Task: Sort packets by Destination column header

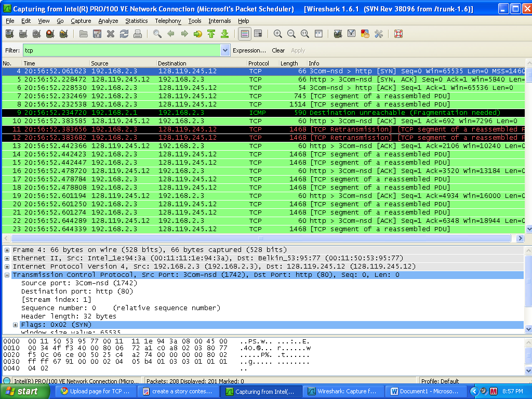Action: tap(202, 63)
